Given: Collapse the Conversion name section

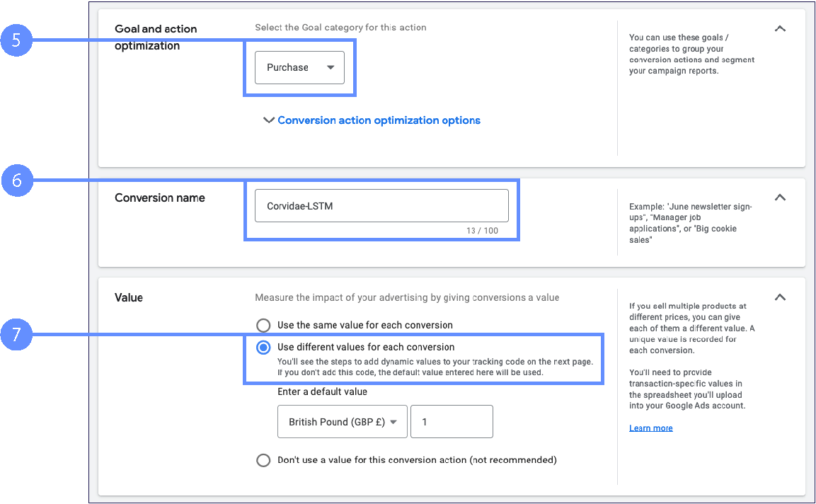Looking at the screenshot, I should click(x=780, y=197).
